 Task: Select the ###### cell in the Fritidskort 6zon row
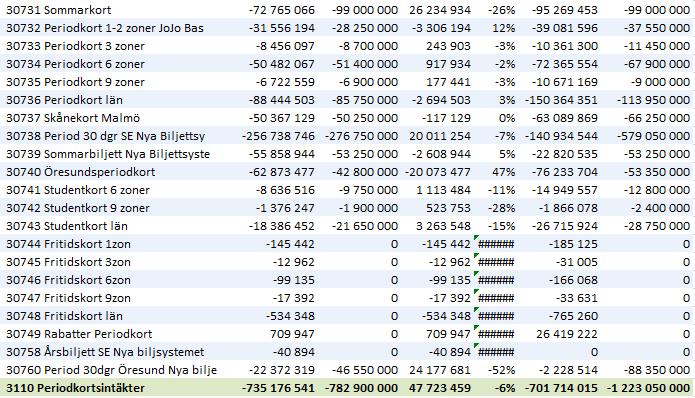coord(496,280)
